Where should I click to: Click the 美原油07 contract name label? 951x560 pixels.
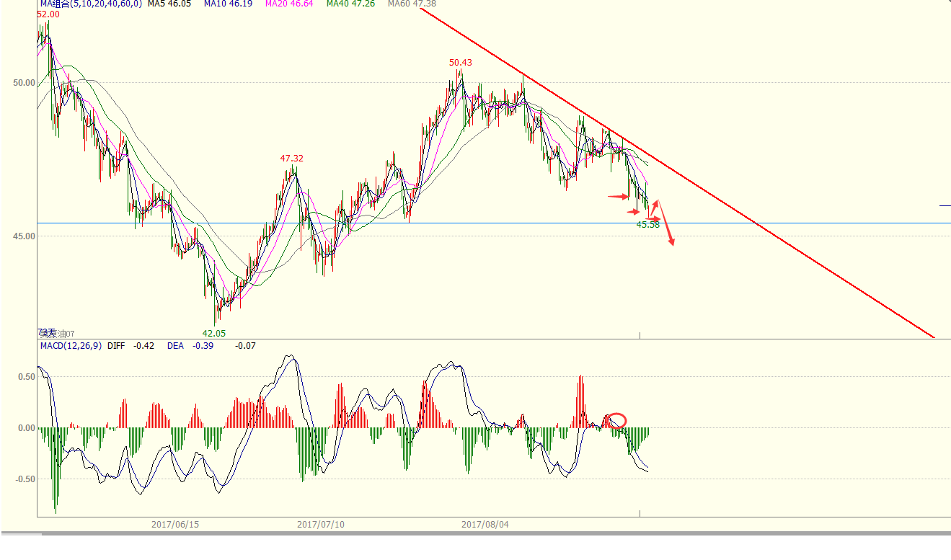coord(56,333)
